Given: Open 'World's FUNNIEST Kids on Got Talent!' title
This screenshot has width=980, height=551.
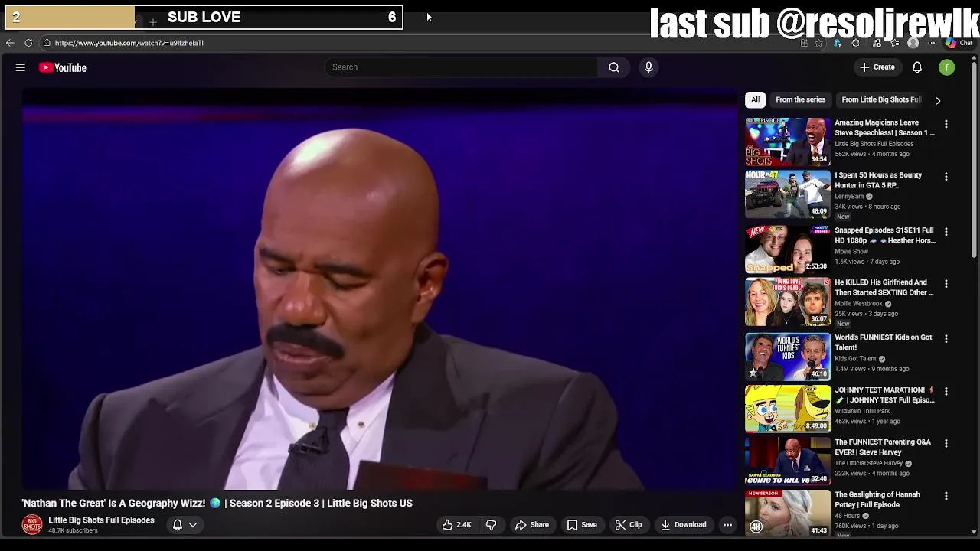Looking at the screenshot, I should coord(883,342).
